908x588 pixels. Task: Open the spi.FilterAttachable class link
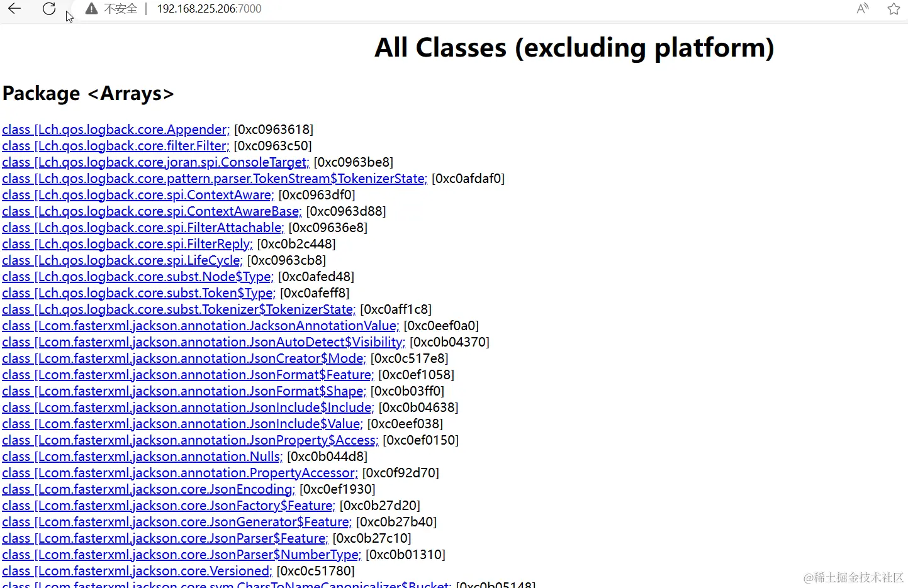(x=143, y=228)
